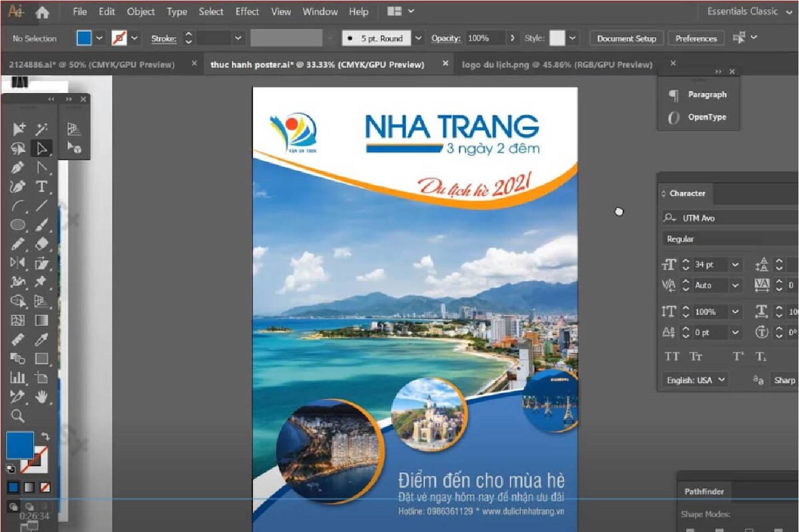Select the Eyedropper tool
The width and height of the screenshot is (799, 532).
42,340
